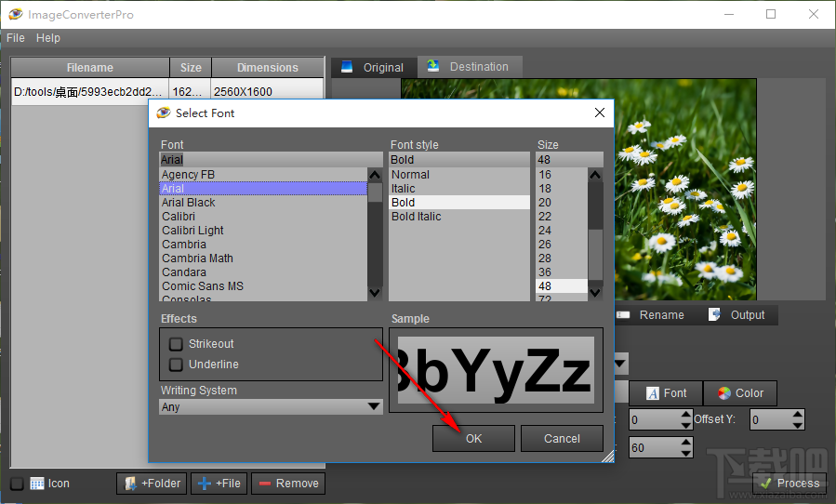Decrease the value 60 spinner
This screenshot has width=836, height=504.
point(686,453)
